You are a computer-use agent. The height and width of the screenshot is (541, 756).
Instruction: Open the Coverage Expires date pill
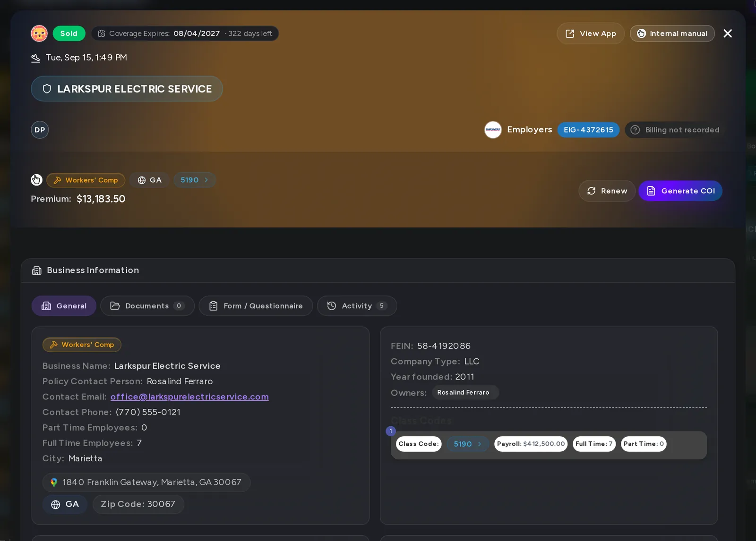point(185,34)
